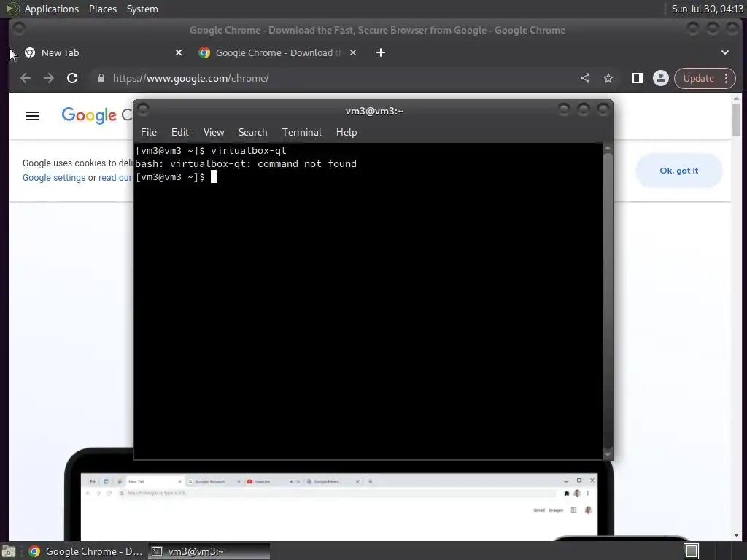Accept cookies with Ok, got it
The image size is (747, 560).
679,171
